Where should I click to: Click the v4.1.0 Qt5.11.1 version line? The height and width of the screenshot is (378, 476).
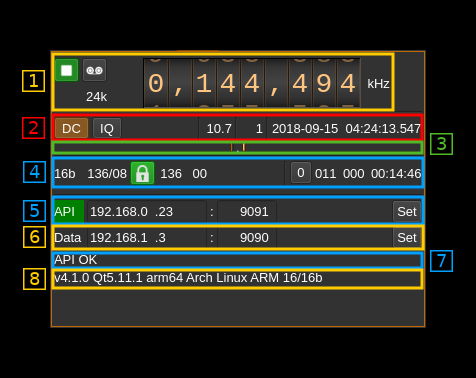point(188,278)
